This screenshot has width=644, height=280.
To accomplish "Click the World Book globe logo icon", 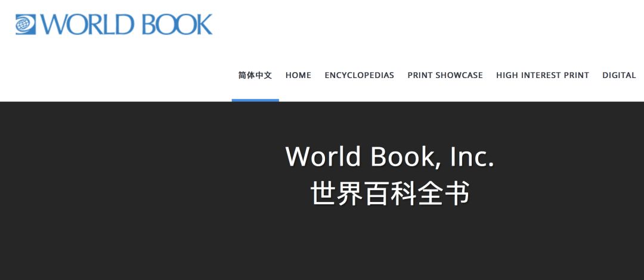I will click(x=26, y=24).
